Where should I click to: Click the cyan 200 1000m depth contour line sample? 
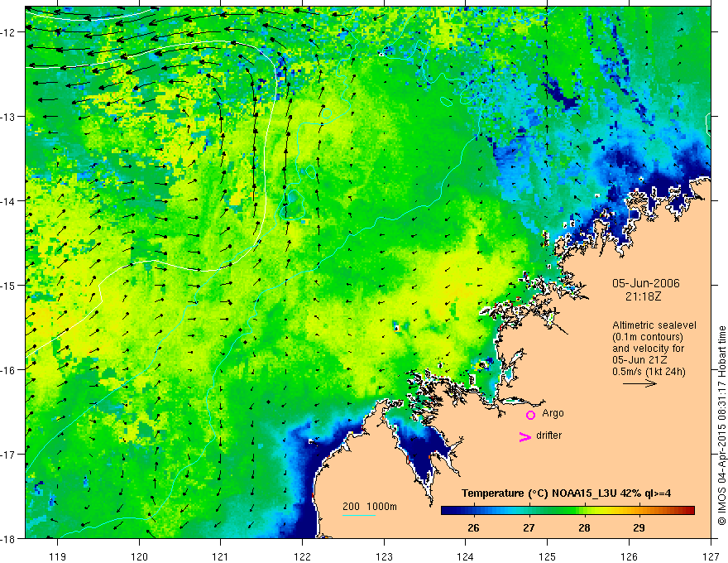pos(359,515)
